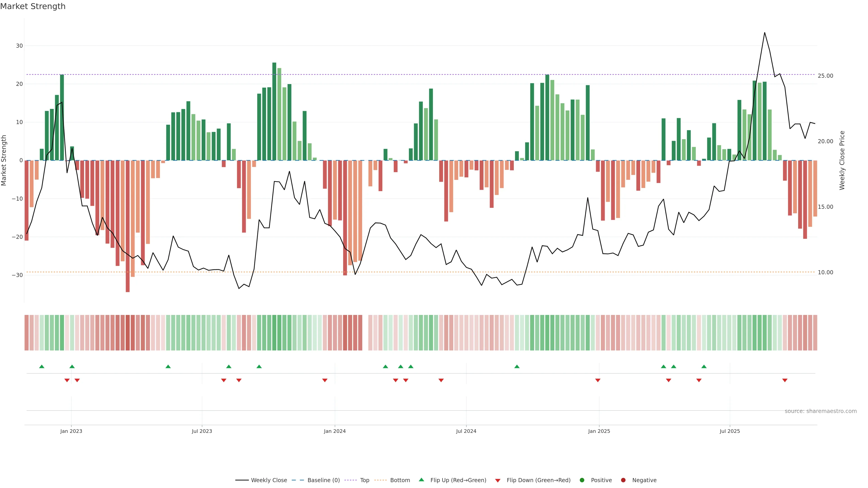The height and width of the screenshot is (488, 868).
Task: Click the Negative red circle legend icon
Action: [623, 480]
